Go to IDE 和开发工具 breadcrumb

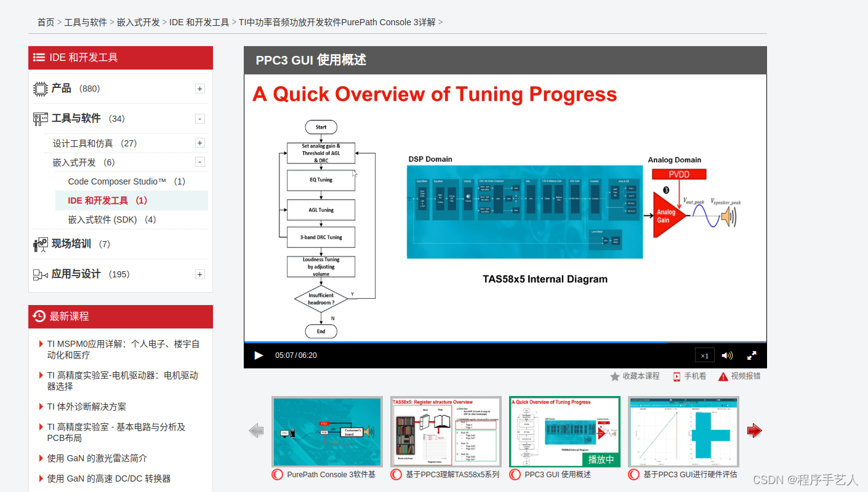click(x=199, y=22)
